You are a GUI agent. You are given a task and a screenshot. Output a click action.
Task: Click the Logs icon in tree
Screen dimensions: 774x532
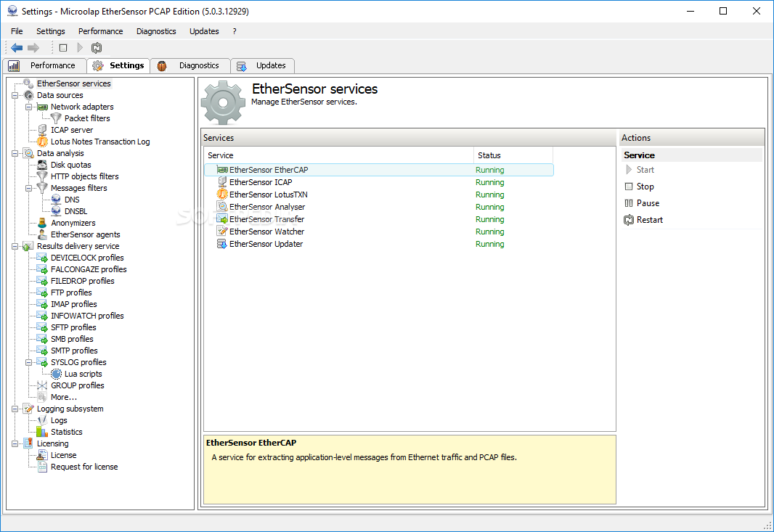coord(42,420)
